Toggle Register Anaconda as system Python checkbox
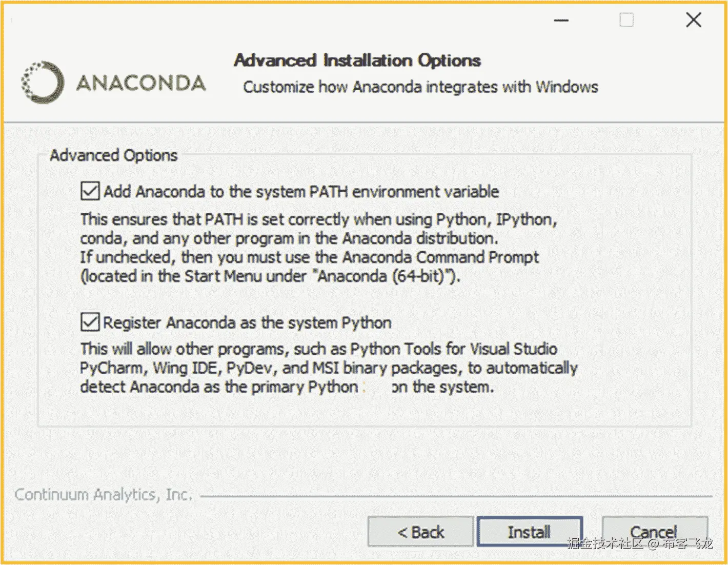728x565 pixels. 90,322
